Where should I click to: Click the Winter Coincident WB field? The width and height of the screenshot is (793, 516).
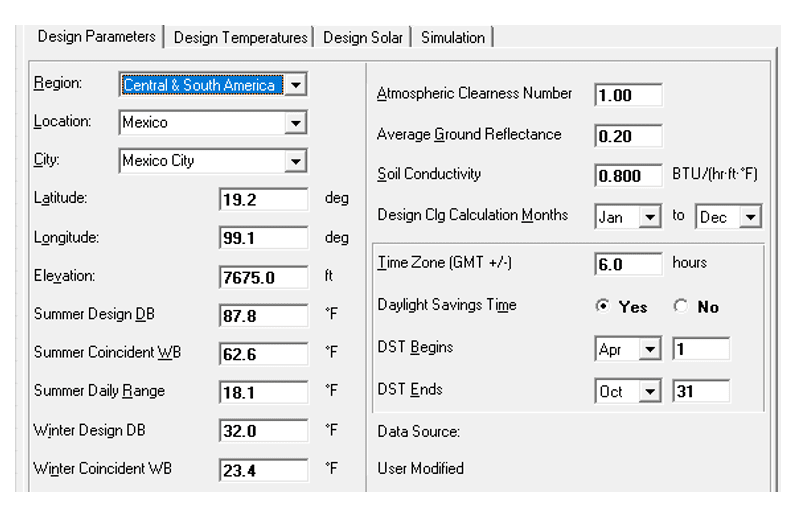coord(263,469)
